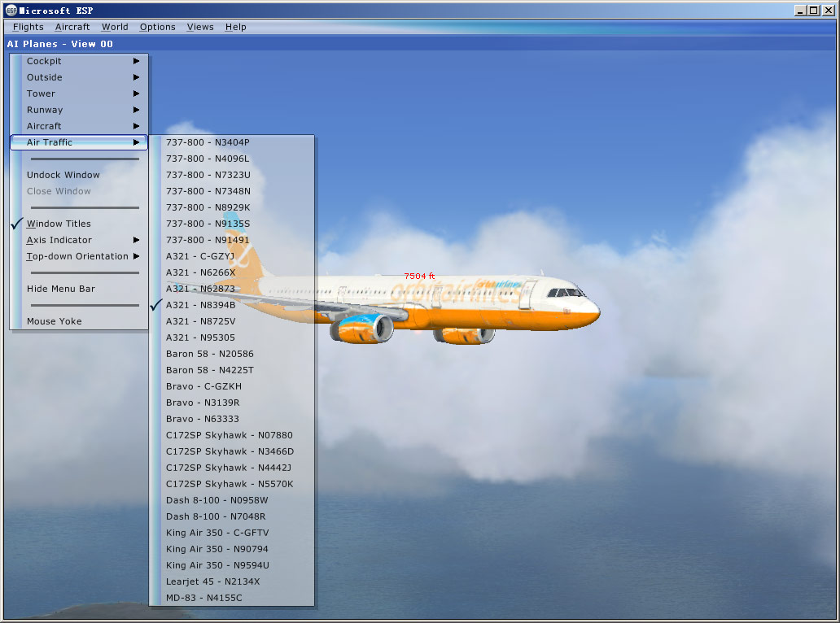Expand the Cockpit submenu
Screen dimensions: 840x623
coord(79,61)
